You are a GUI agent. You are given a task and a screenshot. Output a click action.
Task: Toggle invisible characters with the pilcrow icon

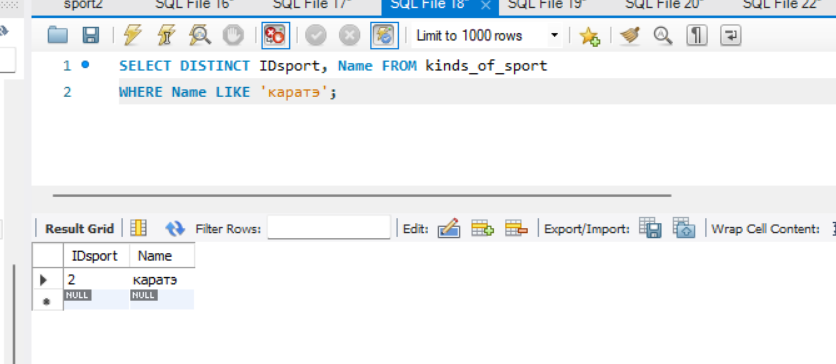coord(697,36)
